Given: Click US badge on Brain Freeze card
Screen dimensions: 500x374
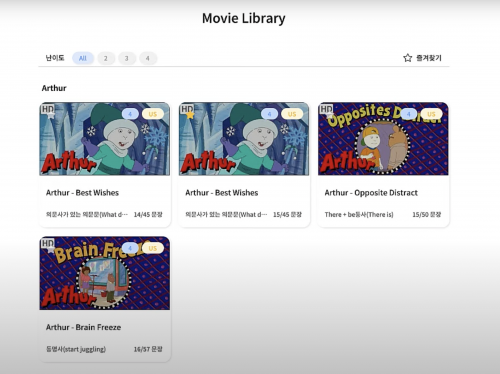Looking at the screenshot, I should 153,248.
